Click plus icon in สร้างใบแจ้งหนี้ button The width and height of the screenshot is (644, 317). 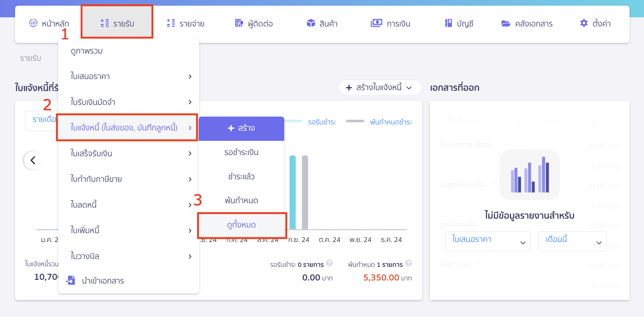[349, 88]
